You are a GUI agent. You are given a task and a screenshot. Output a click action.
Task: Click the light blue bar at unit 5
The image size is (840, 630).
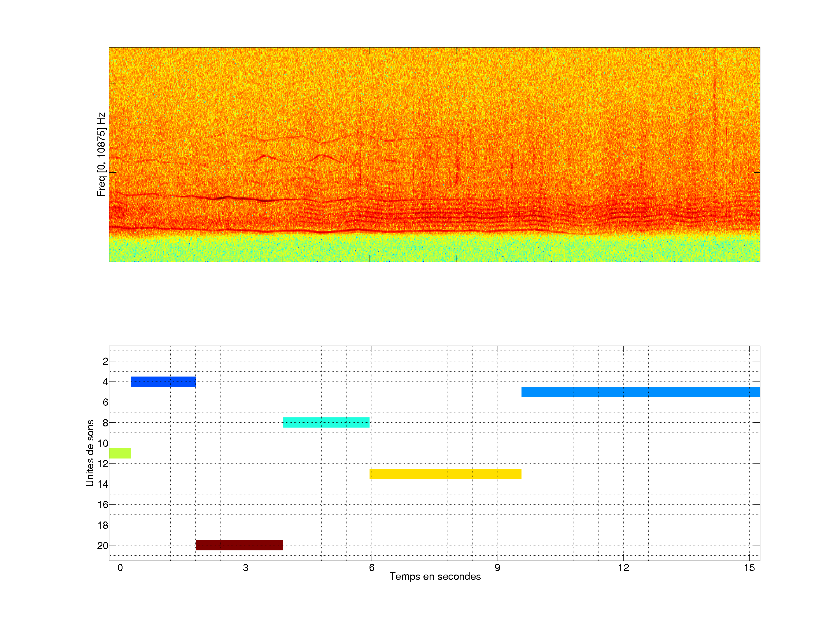tap(640, 391)
